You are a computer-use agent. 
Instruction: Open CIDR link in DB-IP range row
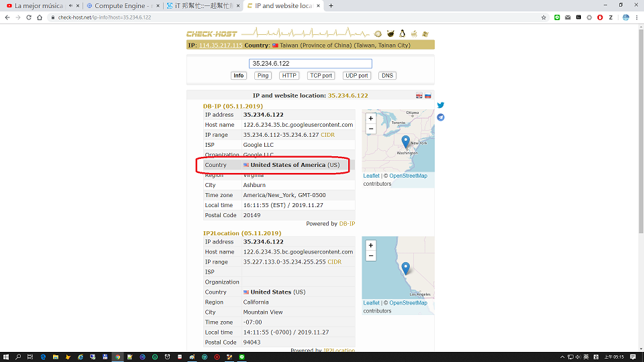328,135
